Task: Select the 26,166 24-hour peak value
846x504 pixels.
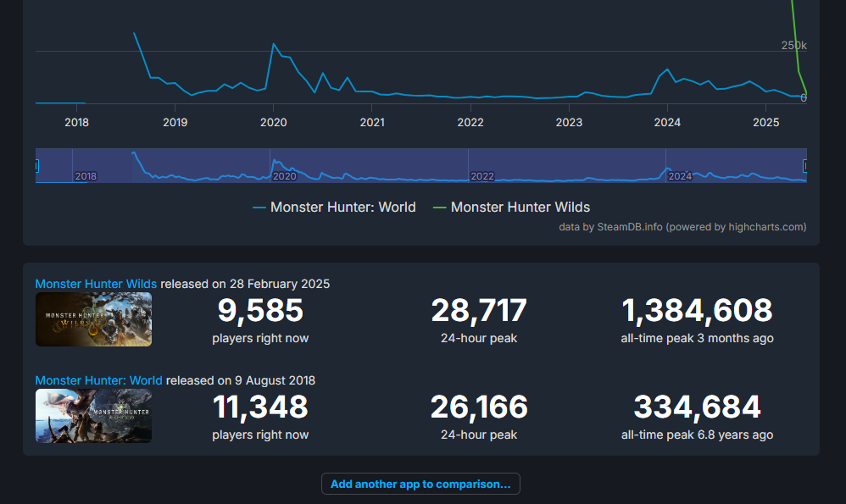Action: coord(479,407)
